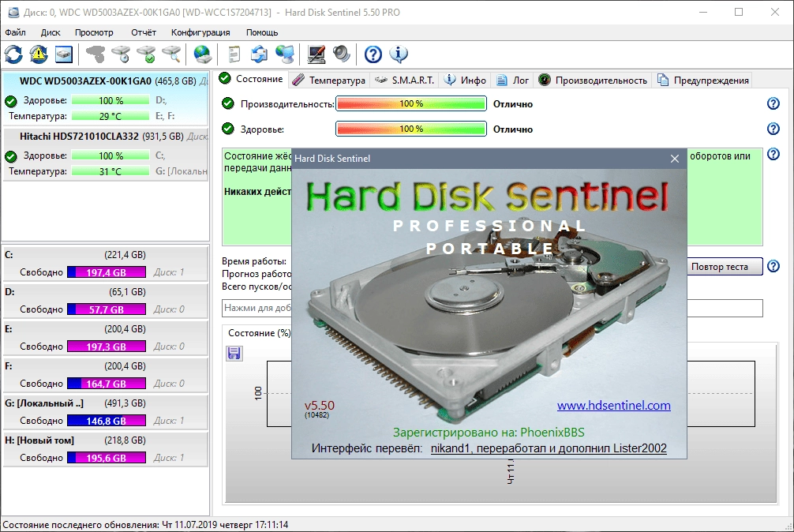The height and width of the screenshot is (532, 794).
Task: Click the gray stethoscope hardware test icon
Action: (96, 54)
